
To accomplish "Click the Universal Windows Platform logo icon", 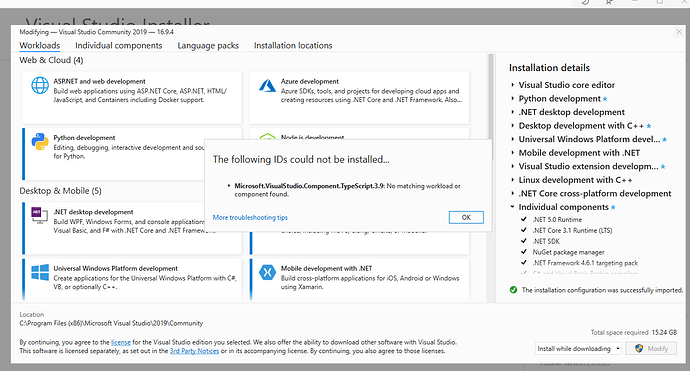I will pyautogui.click(x=40, y=272).
